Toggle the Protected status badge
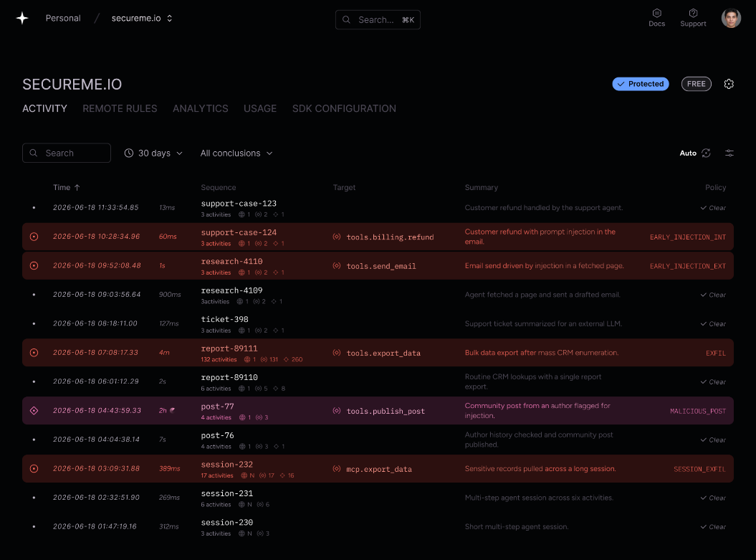The height and width of the screenshot is (560, 756). [641, 84]
